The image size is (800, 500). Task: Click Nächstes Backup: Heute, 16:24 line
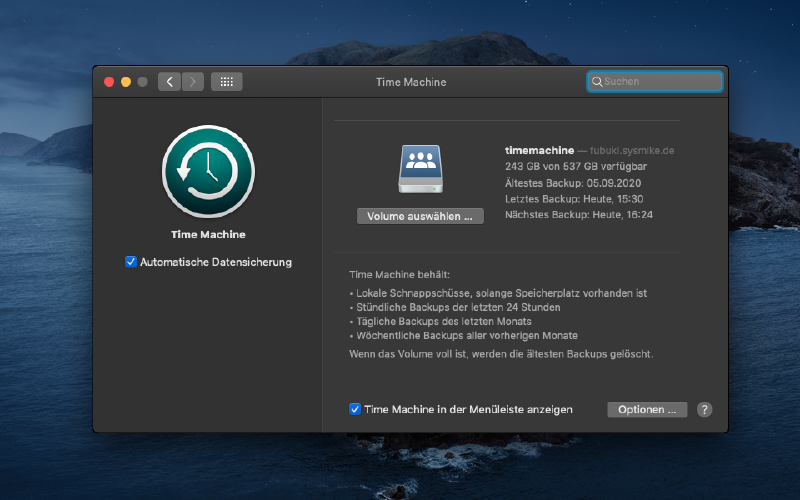[579, 215]
